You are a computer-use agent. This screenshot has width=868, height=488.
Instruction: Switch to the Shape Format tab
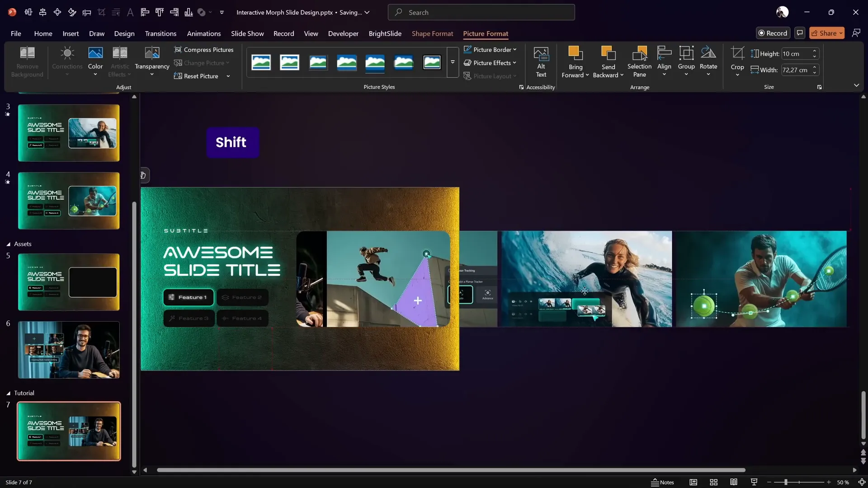(x=432, y=33)
